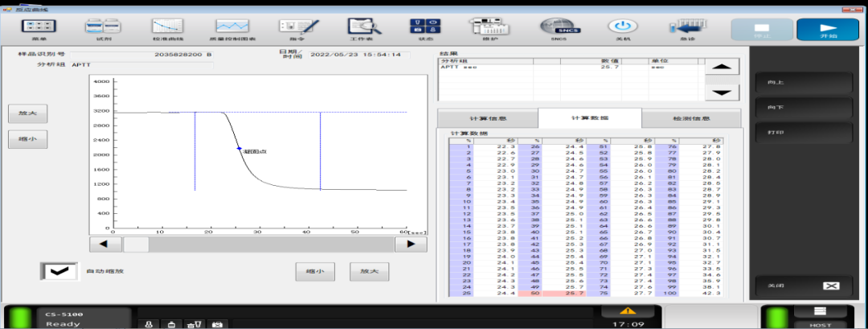
Task: Switch to the 计算信息 tab
Action: 487,118
